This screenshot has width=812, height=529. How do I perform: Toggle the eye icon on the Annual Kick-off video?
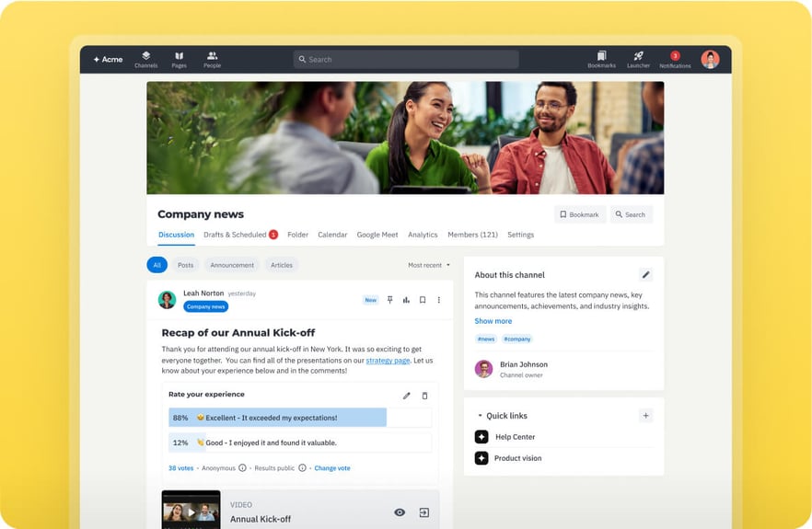coord(400,512)
